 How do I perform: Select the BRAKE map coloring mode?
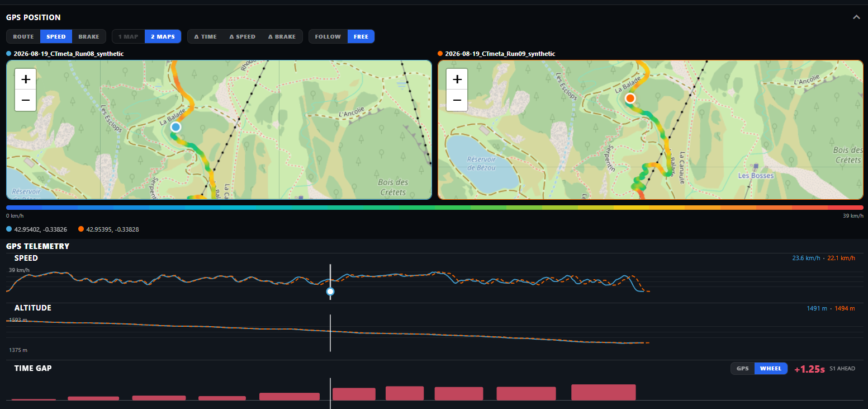pyautogui.click(x=89, y=36)
